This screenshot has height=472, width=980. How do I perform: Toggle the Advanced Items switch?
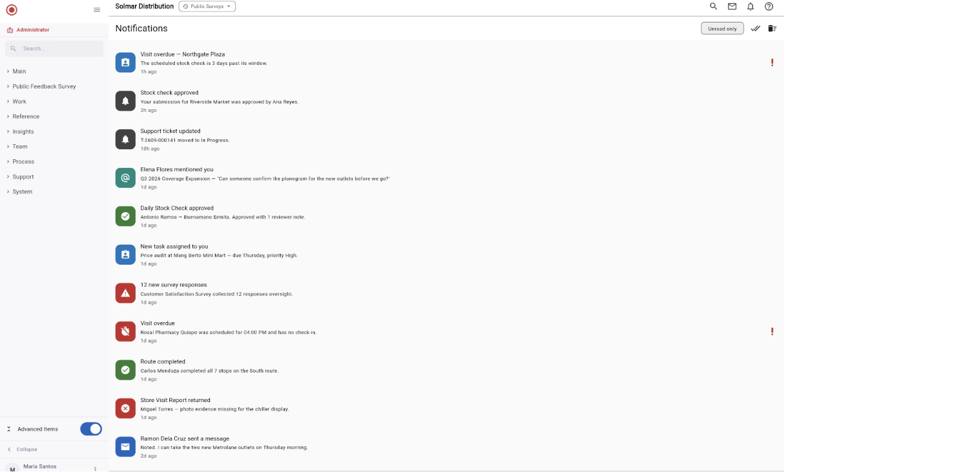[x=91, y=429]
